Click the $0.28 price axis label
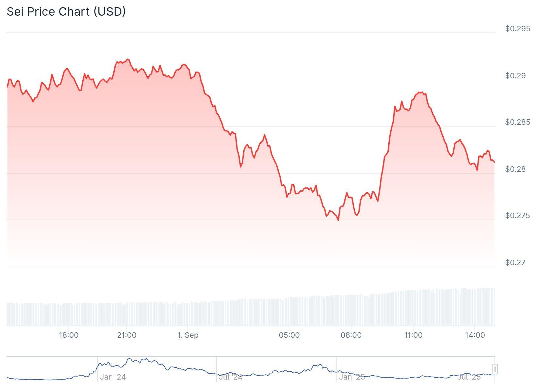This screenshot has height=392, width=537. point(516,169)
